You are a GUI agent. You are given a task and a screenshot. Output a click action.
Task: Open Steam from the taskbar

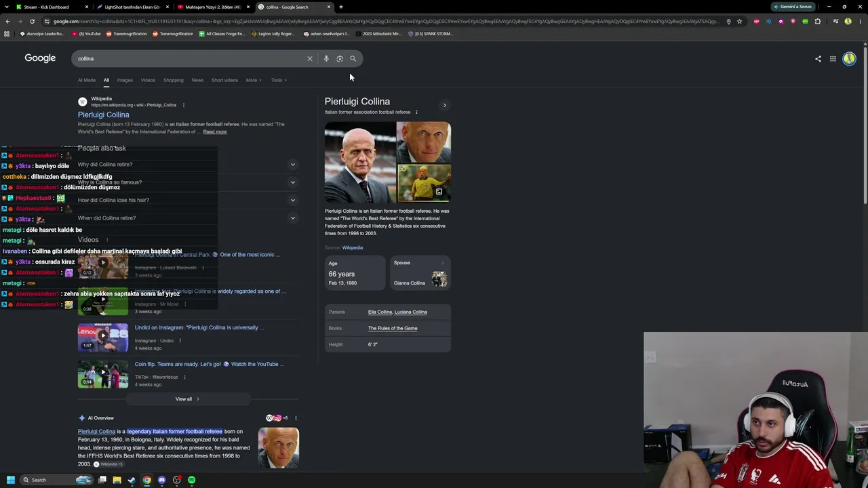coord(132,480)
